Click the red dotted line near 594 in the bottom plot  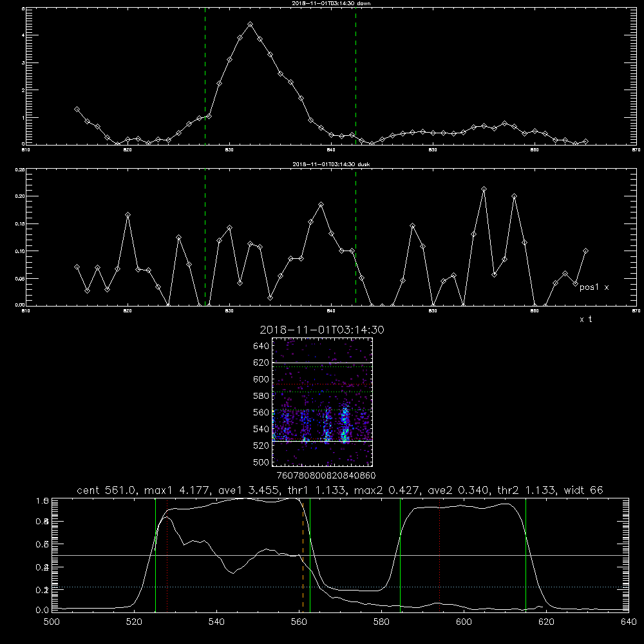coord(440,554)
